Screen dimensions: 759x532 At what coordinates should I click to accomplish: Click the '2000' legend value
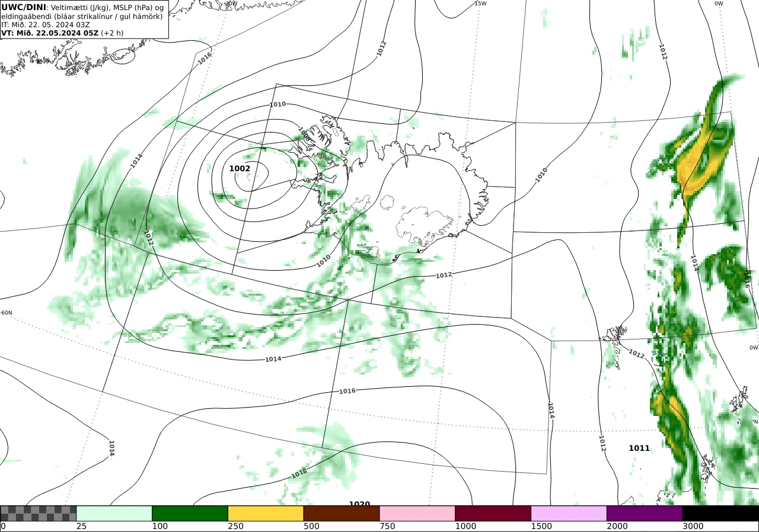617,526
